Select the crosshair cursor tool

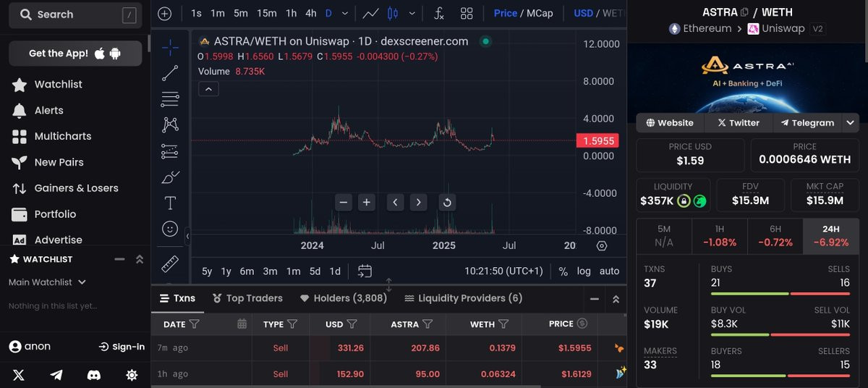click(x=170, y=48)
